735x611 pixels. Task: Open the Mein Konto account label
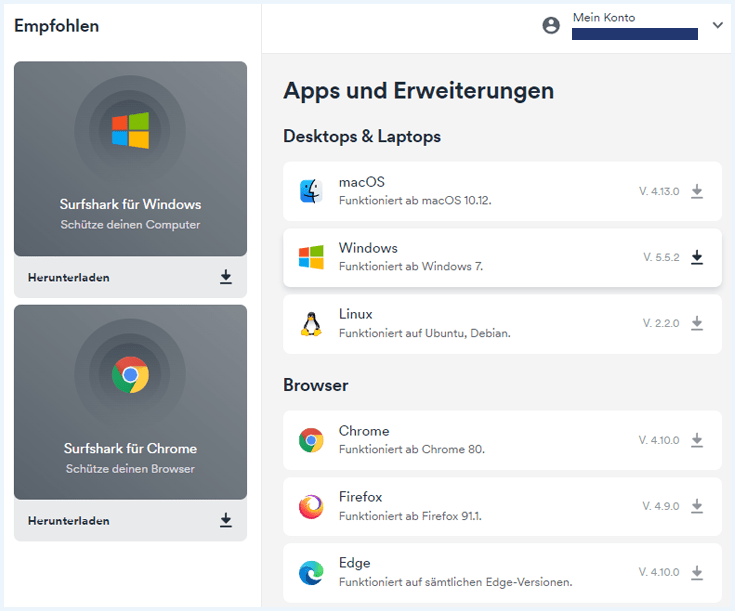tap(604, 18)
